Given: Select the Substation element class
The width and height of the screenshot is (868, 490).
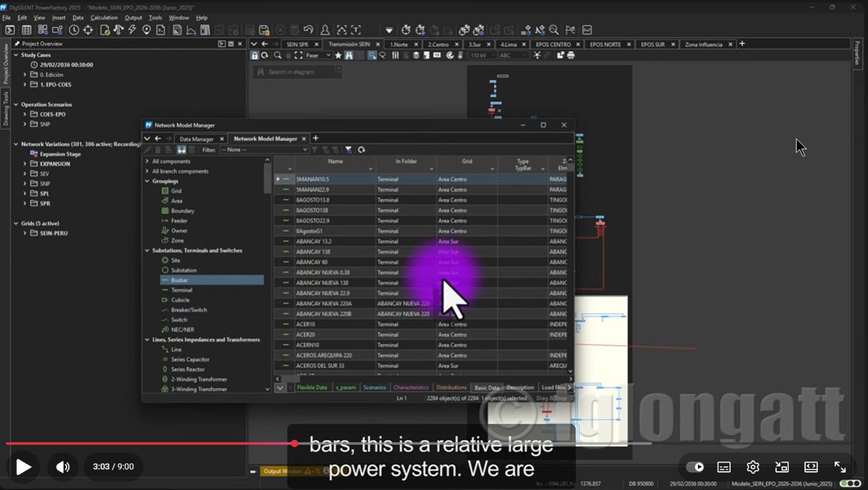Looking at the screenshot, I should click(184, 270).
